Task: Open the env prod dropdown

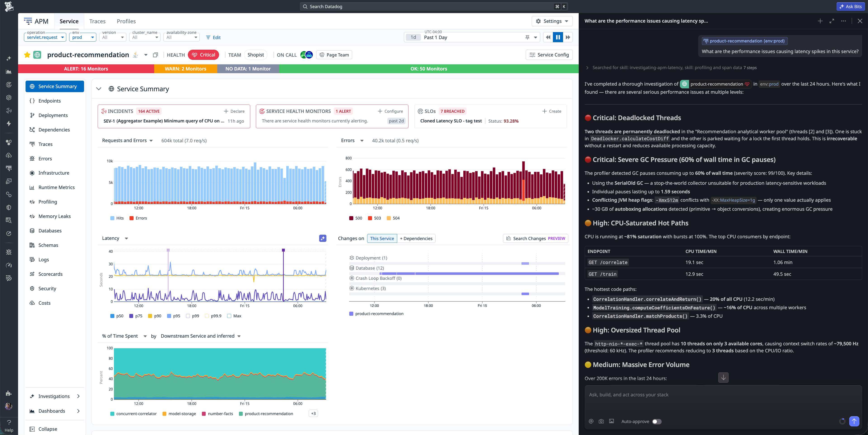Action: pos(83,37)
